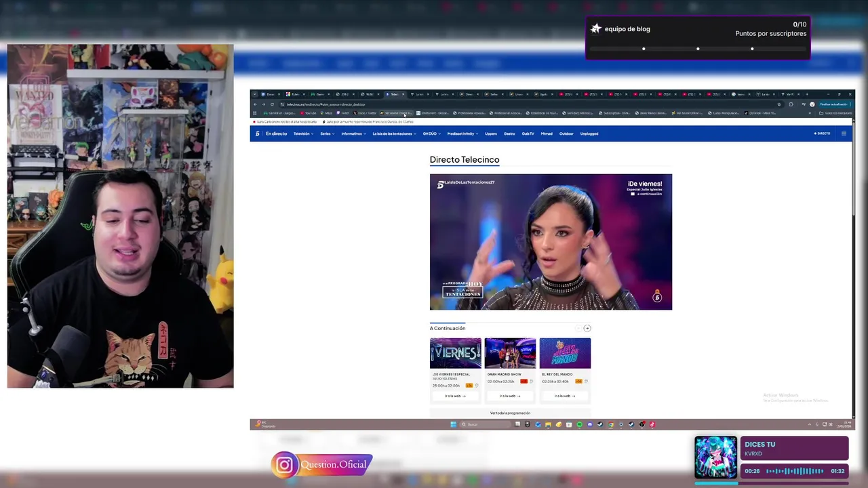Open the Gastro menu item
The image size is (868, 488).
point(509,134)
